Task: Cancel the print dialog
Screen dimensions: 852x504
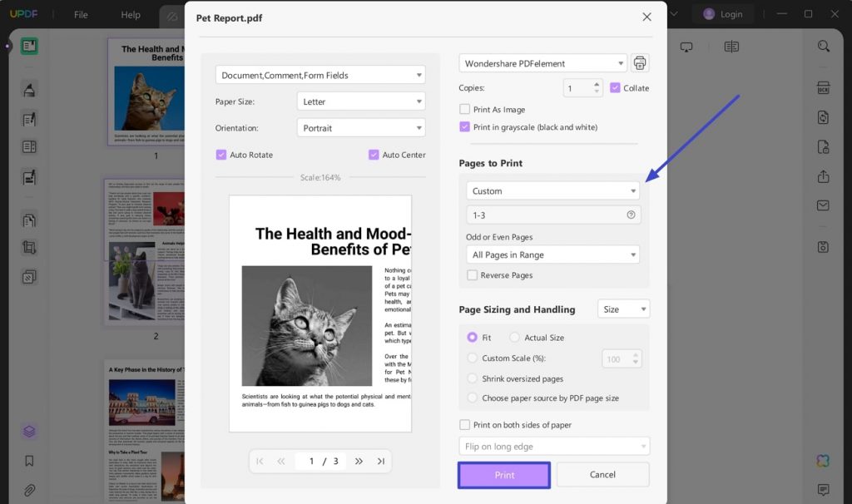Action: pyautogui.click(x=602, y=474)
